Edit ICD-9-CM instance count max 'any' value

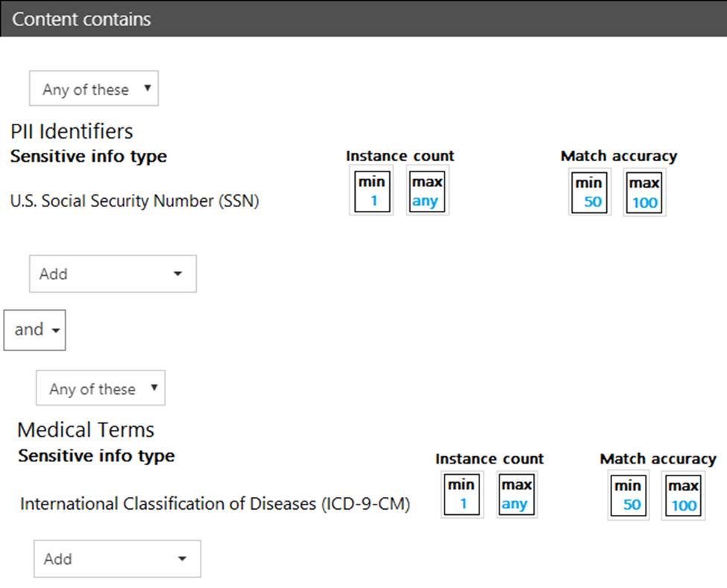coord(517,495)
